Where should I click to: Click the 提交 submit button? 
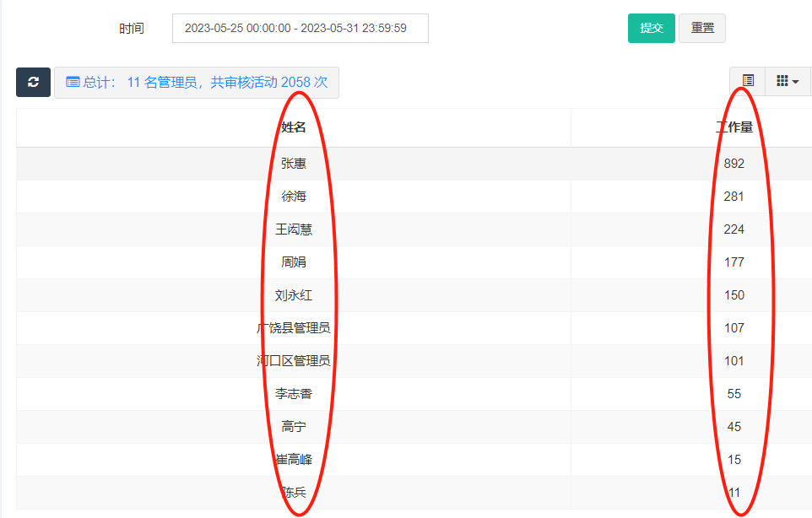(652, 28)
